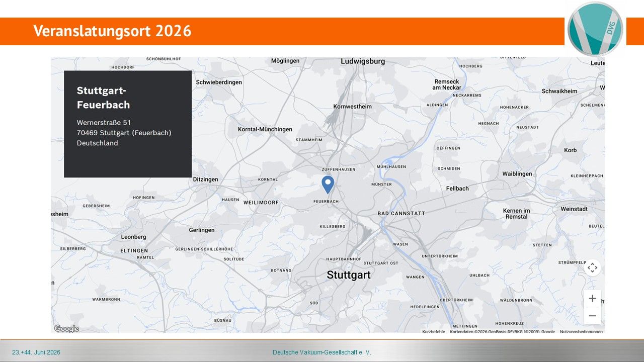Image resolution: width=644 pixels, height=362 pixels.
Task: Click the June 2026 date in the footer
Action: coord(36,352)
